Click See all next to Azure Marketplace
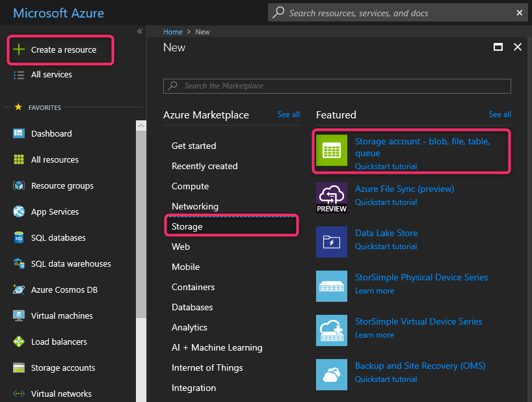 tap(288, 114)
